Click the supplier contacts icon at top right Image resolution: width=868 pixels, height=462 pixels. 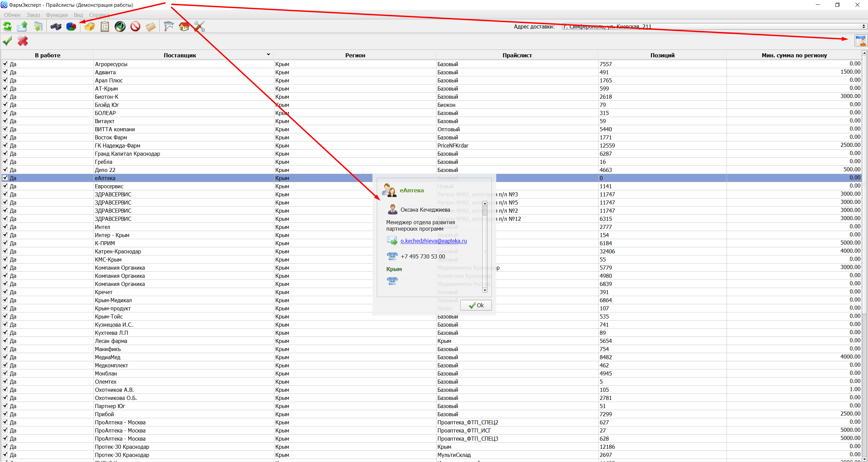click(x=860, y=41)
